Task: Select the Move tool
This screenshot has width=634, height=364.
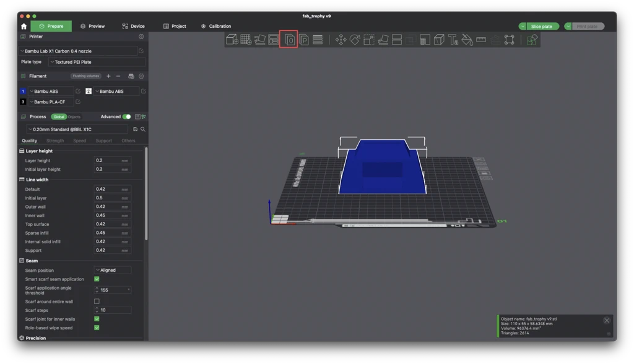Action: point(341,40)
